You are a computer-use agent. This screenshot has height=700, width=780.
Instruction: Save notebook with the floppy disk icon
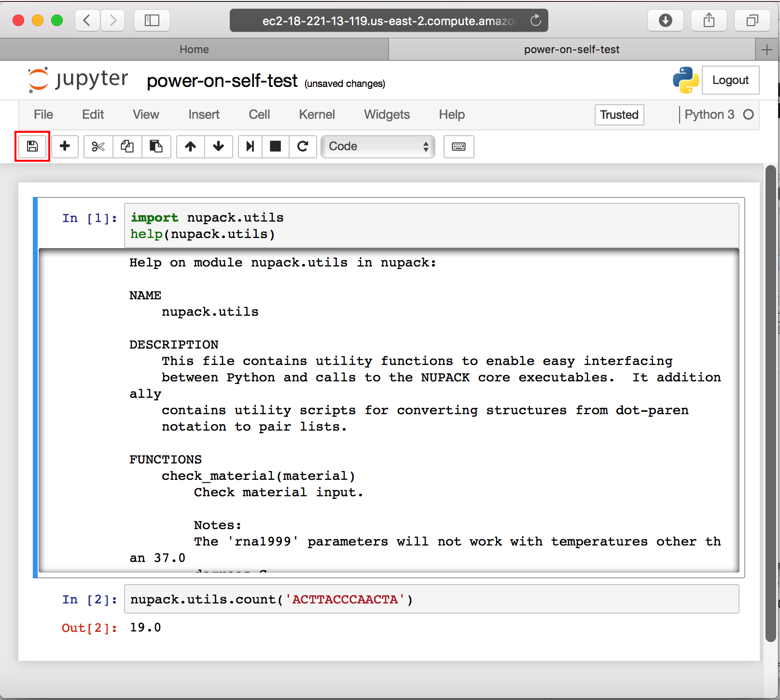pyautogui.click(x=32, y=146)
